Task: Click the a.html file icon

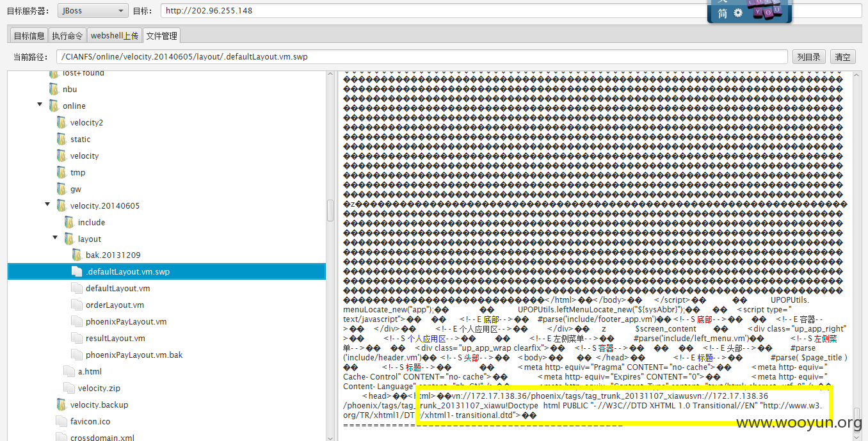Action: [69, 371]
